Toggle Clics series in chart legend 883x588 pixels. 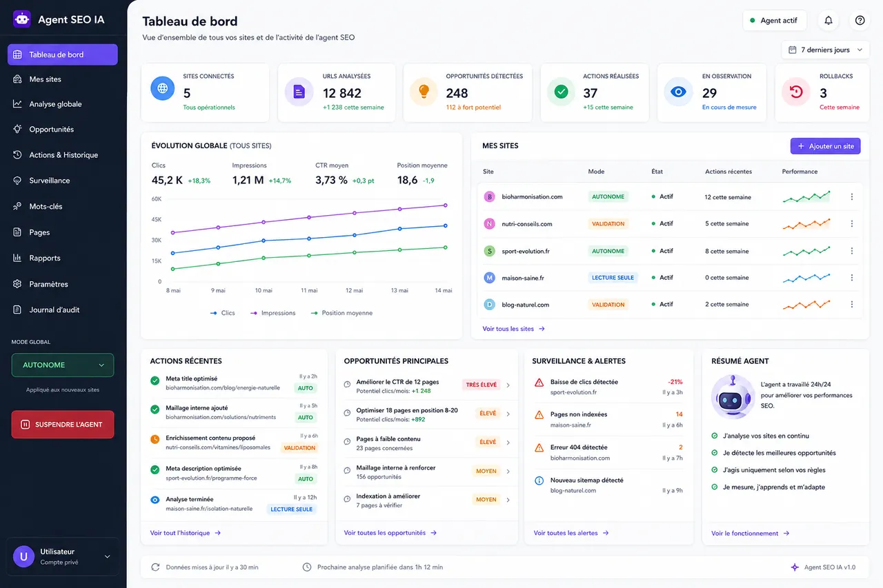point(223,313)
